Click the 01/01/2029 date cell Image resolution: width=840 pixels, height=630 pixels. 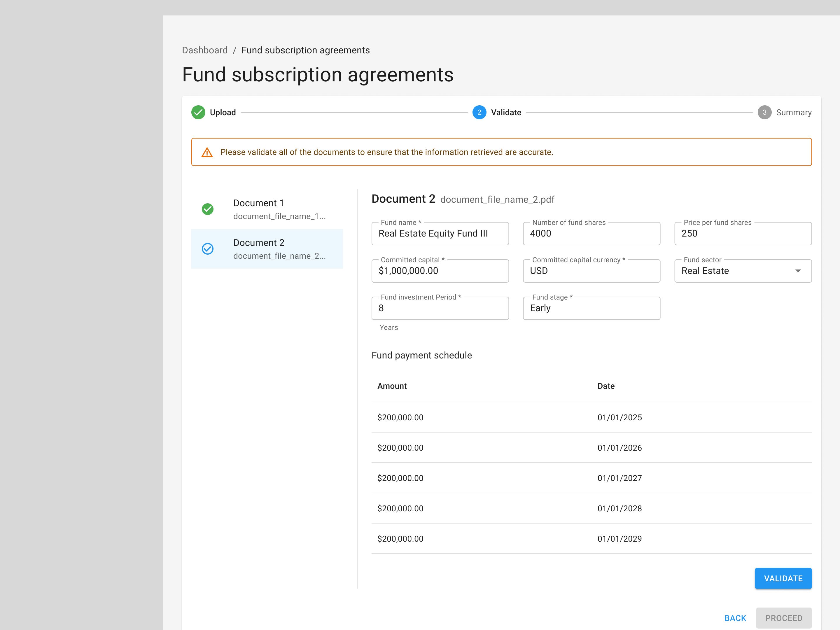pos(619,539)
